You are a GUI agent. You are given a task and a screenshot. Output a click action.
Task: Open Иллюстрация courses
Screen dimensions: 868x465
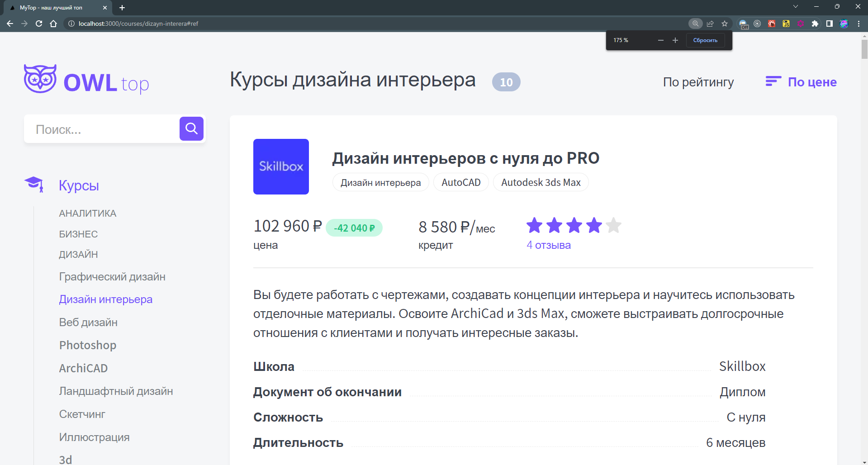coord(94,437)
